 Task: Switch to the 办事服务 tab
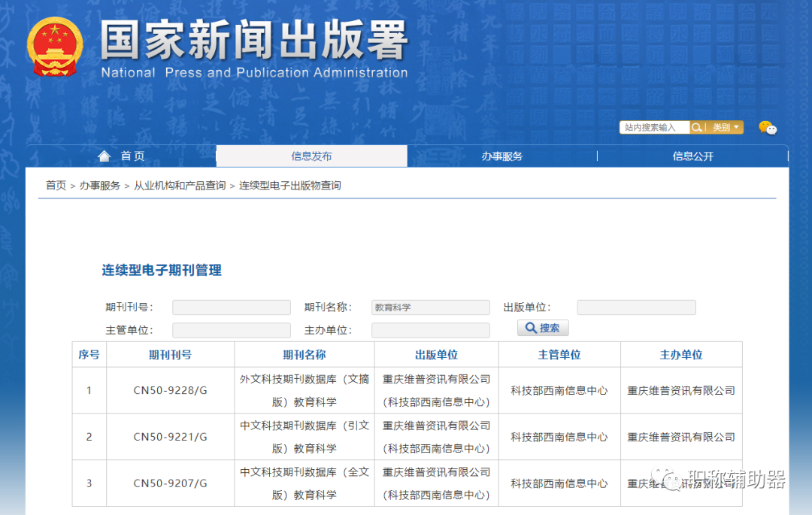pyautogui.click(x=502, y=156)
